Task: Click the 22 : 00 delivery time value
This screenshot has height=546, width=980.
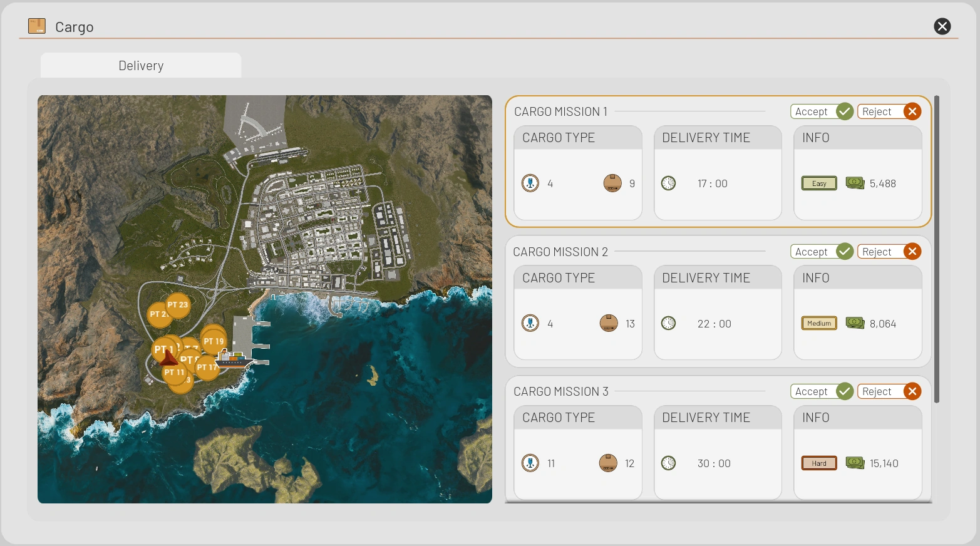Action: coord(714,324)
